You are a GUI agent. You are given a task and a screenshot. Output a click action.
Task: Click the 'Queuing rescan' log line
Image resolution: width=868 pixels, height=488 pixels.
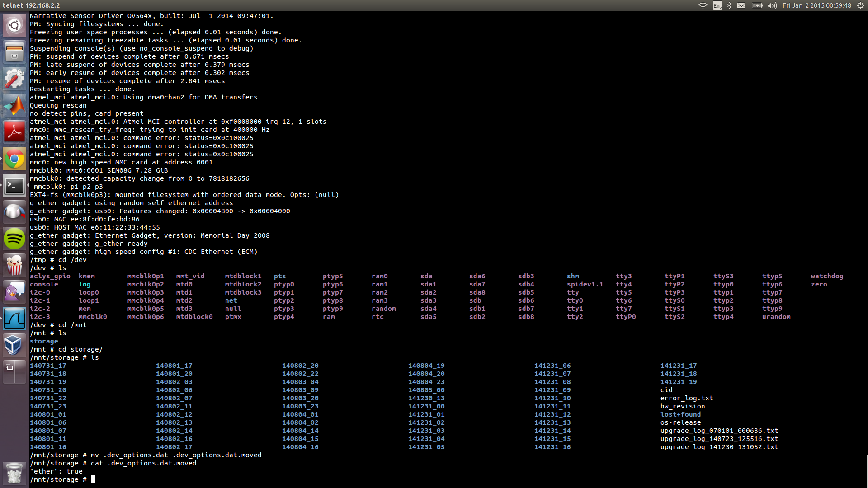coord(58,105)
